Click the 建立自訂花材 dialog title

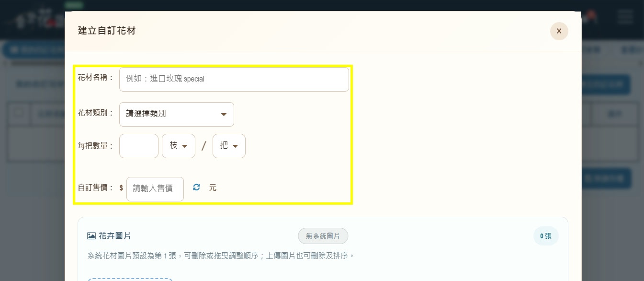click(107, 31)
